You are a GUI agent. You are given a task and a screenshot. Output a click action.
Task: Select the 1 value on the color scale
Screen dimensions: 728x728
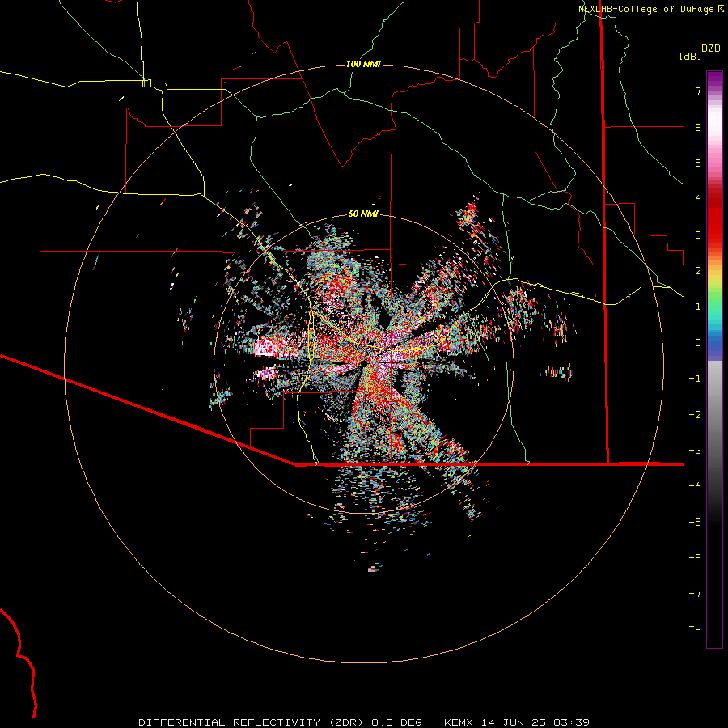point(698,307)
